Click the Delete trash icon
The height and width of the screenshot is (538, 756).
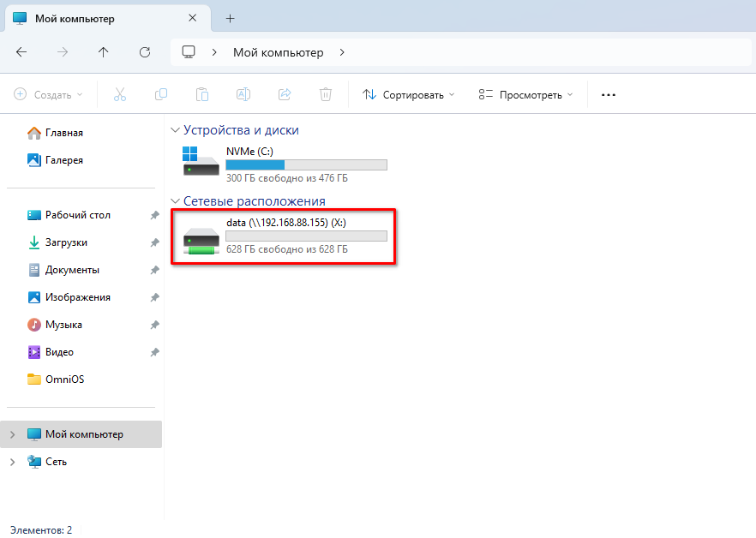point(325,94)
